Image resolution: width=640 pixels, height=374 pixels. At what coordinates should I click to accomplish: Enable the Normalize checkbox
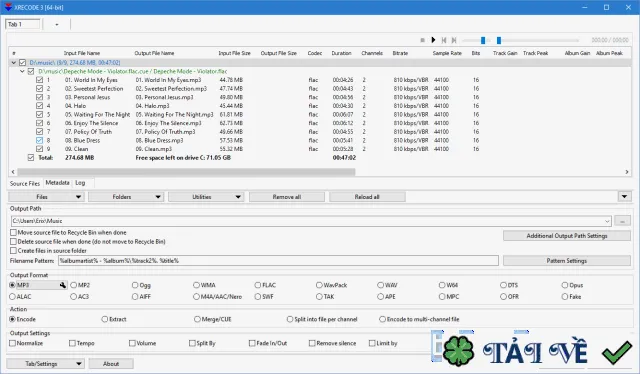[x=13, y=343]
